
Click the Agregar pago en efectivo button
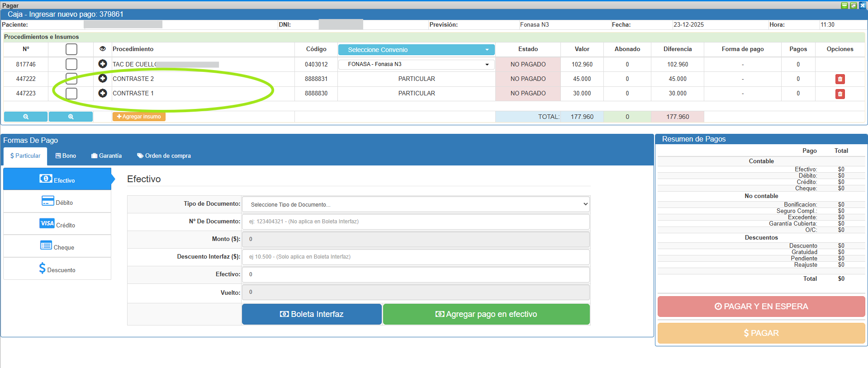pos(486,314)
